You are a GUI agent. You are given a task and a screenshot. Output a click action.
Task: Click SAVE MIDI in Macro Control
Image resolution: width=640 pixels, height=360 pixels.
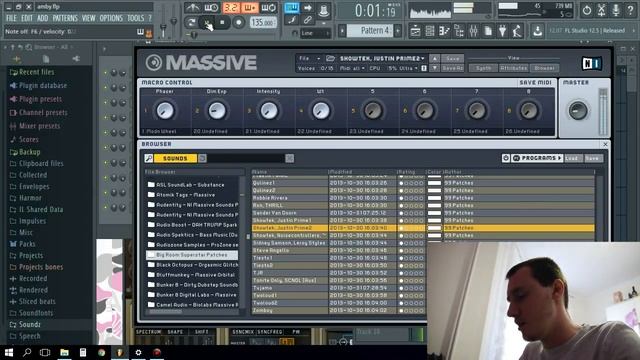coord(535,82)
